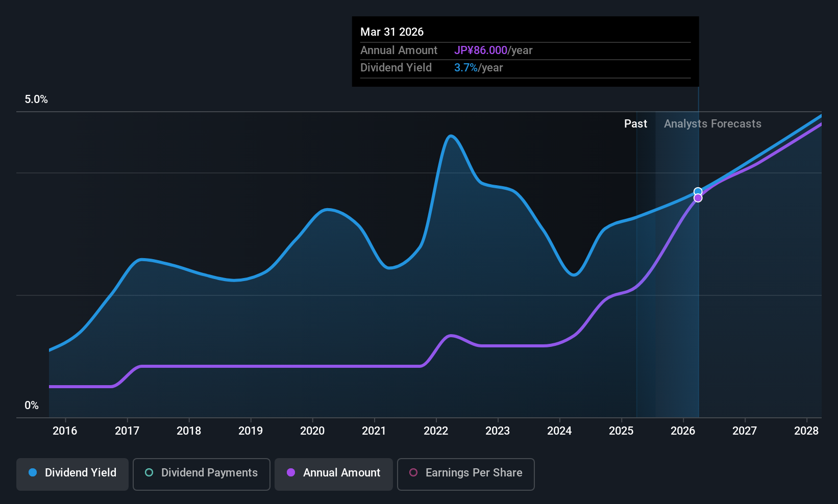This screenshot has height=504, width=838.
Task: Enable the Dividend Payments series
Action: click(202, 474)
